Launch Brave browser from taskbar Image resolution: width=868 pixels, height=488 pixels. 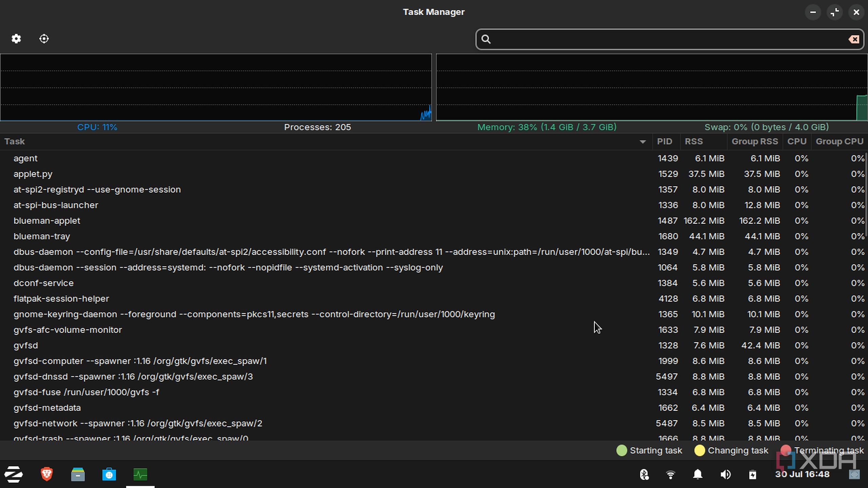(x=47, y=474)
